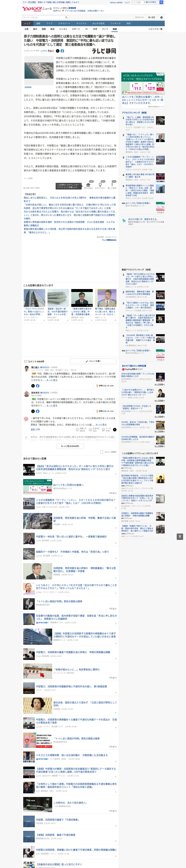Click the ログイン link
Screen dimensions: 186x868
57,11
